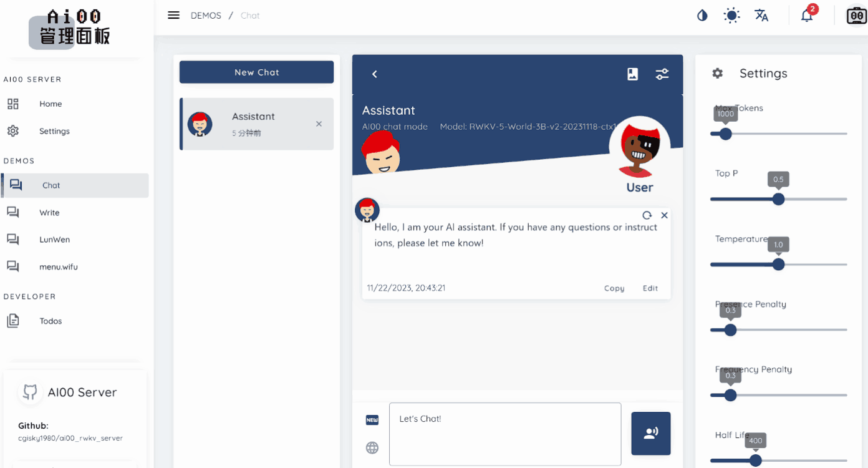The width and height of the screenshot is (868, 468).
Task: Start a New Chat
Action: [256, 72]
